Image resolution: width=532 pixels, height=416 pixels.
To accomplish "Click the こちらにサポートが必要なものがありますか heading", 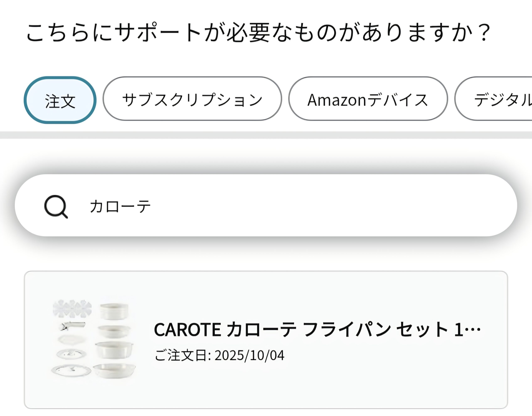I will pos(258,32).
